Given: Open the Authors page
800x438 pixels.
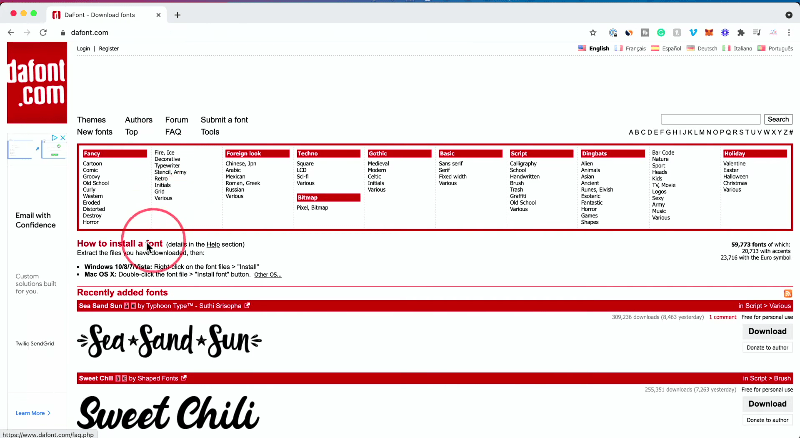Looking at the screenshot, I should click(x=139, y=120).
